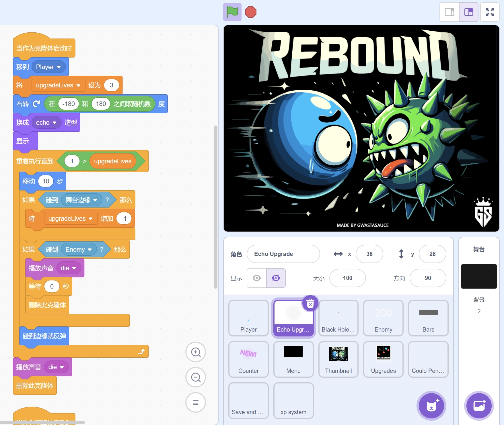Select the Menu sprite

pos(293,359)
